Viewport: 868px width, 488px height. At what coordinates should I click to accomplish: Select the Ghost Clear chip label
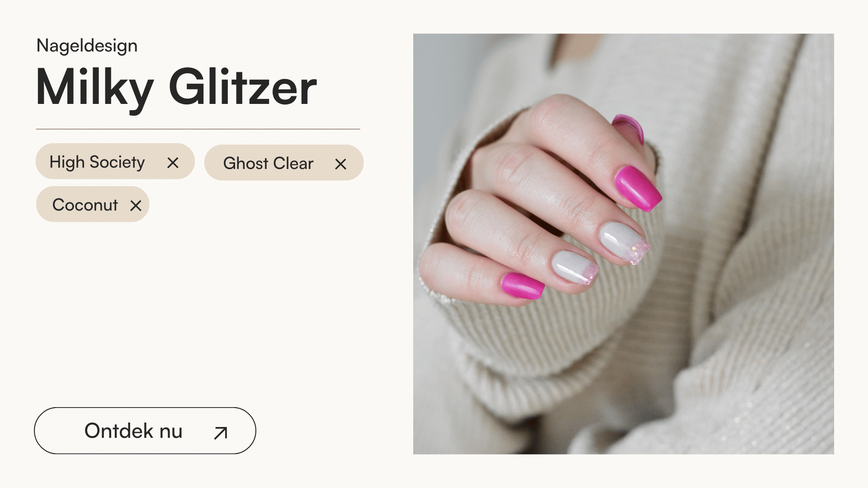coord(268,163)
